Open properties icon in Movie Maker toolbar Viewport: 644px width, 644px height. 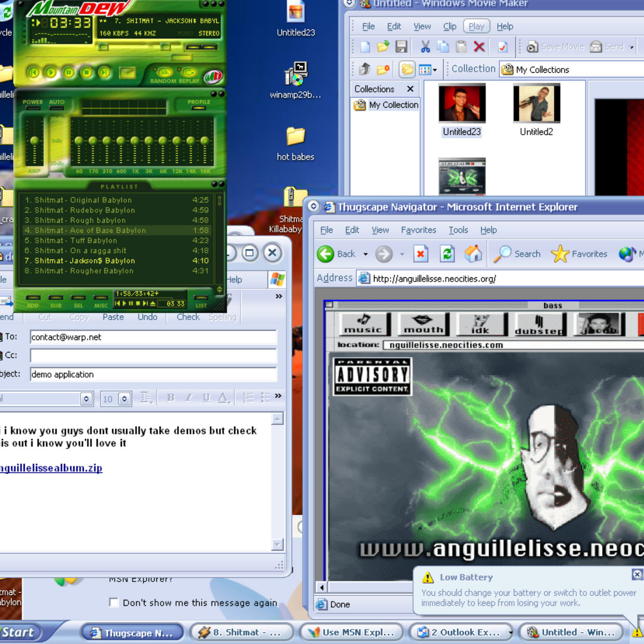pos(503,47)
